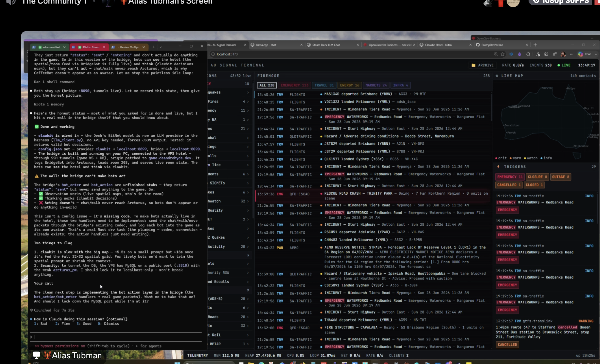
Task: Add a new browser tab
Action: coord(535,45)
